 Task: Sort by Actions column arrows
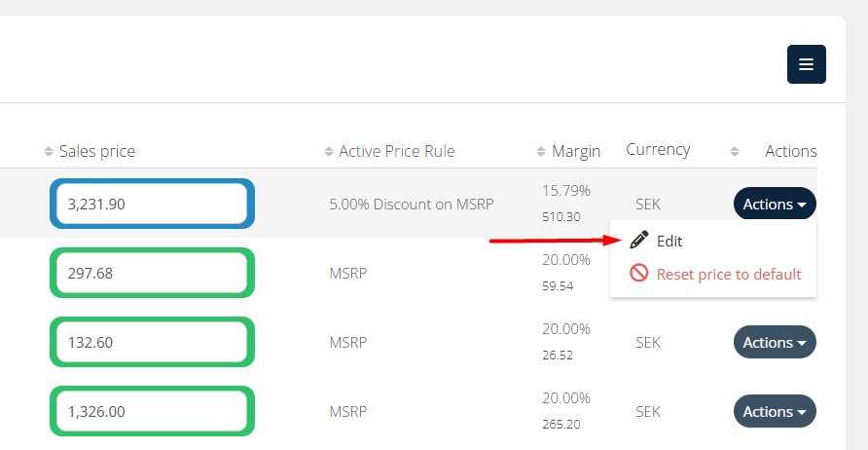(x=735, y=152)
